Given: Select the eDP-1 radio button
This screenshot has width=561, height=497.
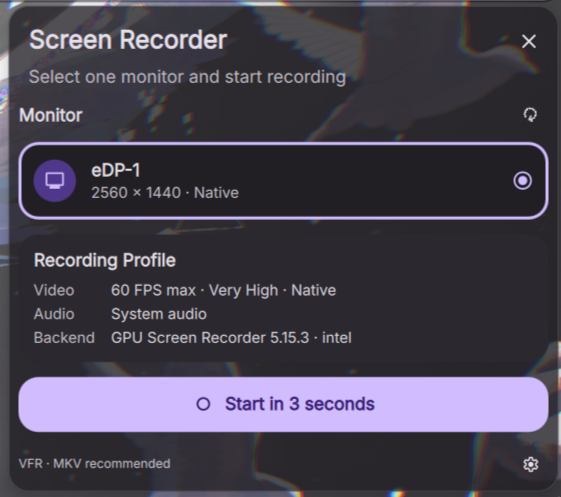Looking at the screenshot, I should click(x=522, y=181).
